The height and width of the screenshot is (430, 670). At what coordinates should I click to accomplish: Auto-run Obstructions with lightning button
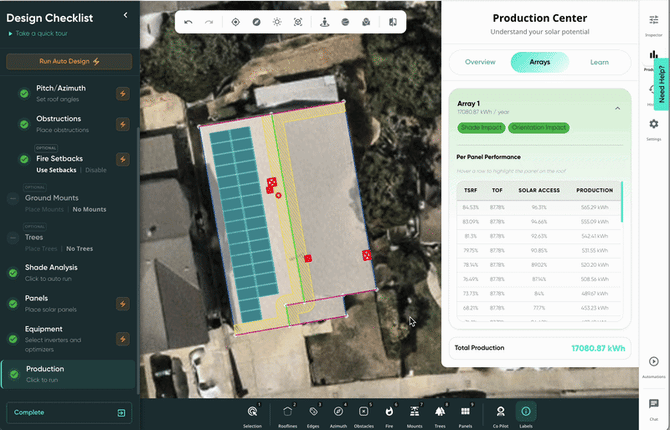pyautogui.click(x=123, y=124)
